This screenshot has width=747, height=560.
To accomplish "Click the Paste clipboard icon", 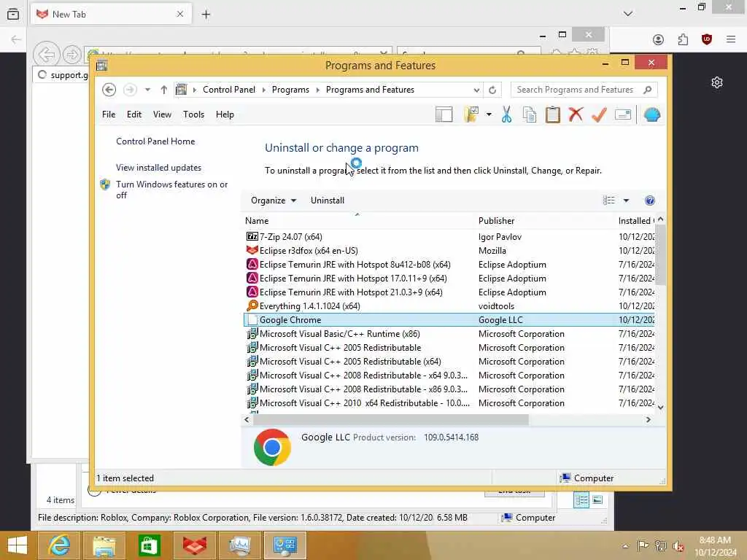I will [553, 114].
